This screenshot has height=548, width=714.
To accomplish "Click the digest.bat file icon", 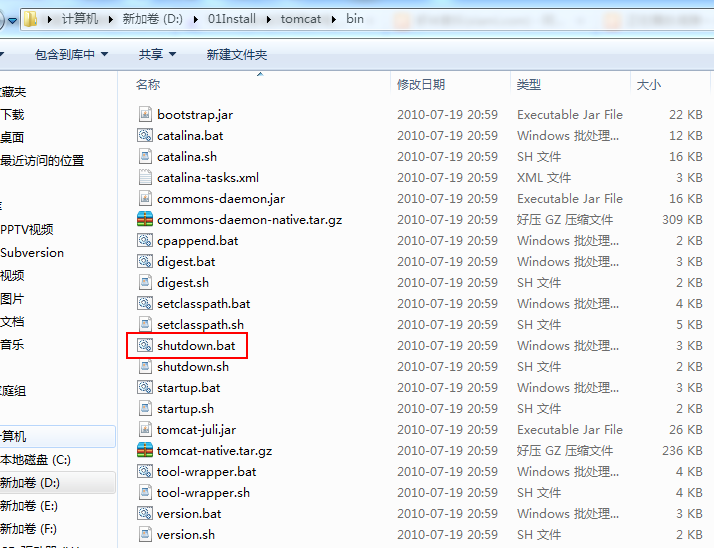I will 145,261.
